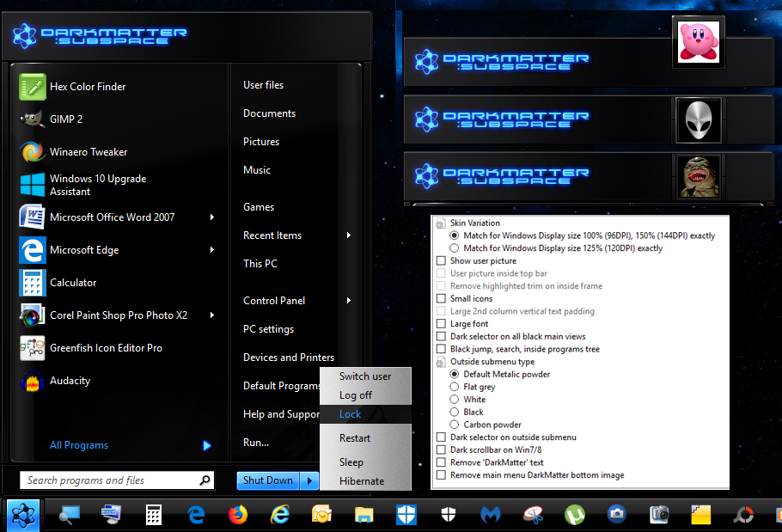Open the Shut Down options arrow
The width and height of the screenshot is (782, 532).
click(x=309, y=481)
